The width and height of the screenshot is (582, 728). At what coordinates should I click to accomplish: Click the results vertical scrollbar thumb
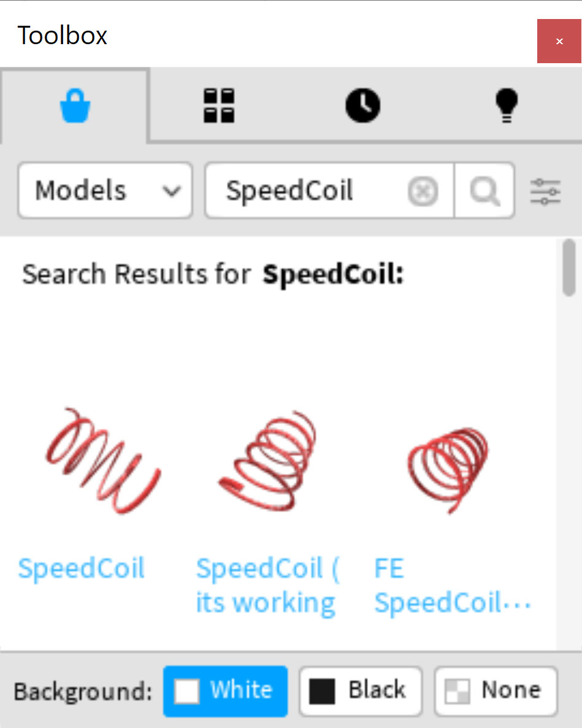[x=569, y=267]
